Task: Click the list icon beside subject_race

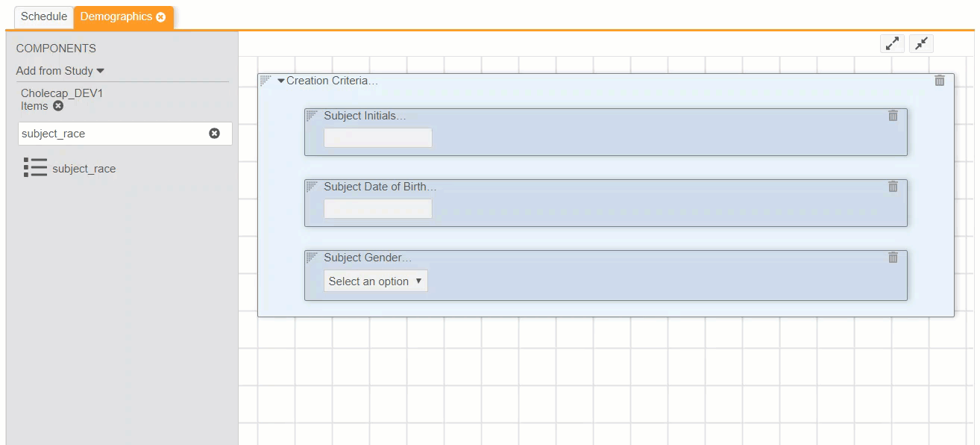Action: click(x=35, y=168)
